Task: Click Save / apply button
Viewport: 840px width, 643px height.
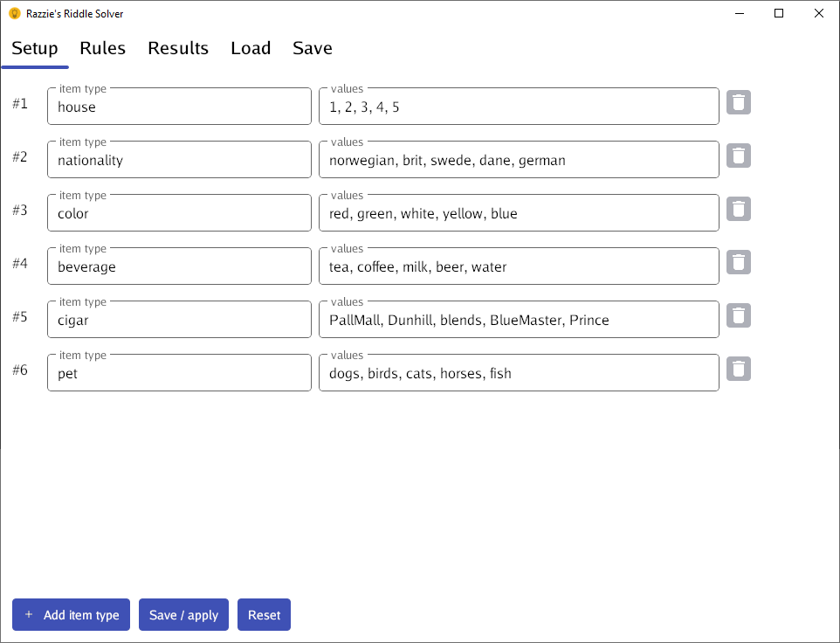Action: (x=183, y=614)
